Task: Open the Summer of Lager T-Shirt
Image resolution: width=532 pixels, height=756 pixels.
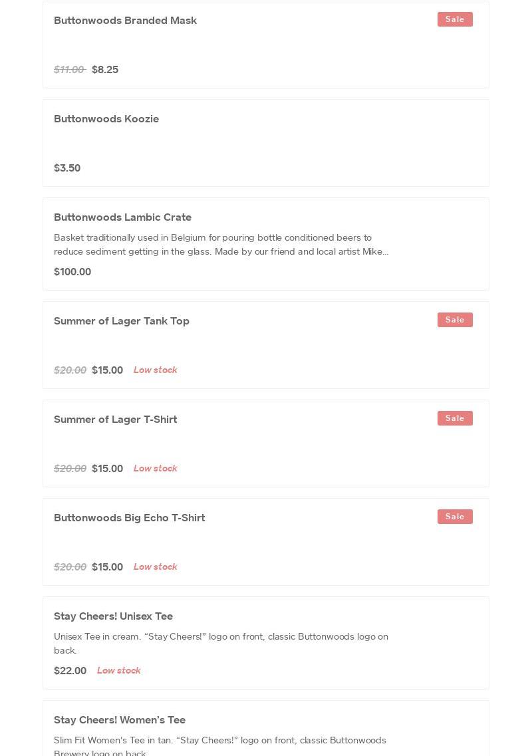Action: tap(115, 420)
